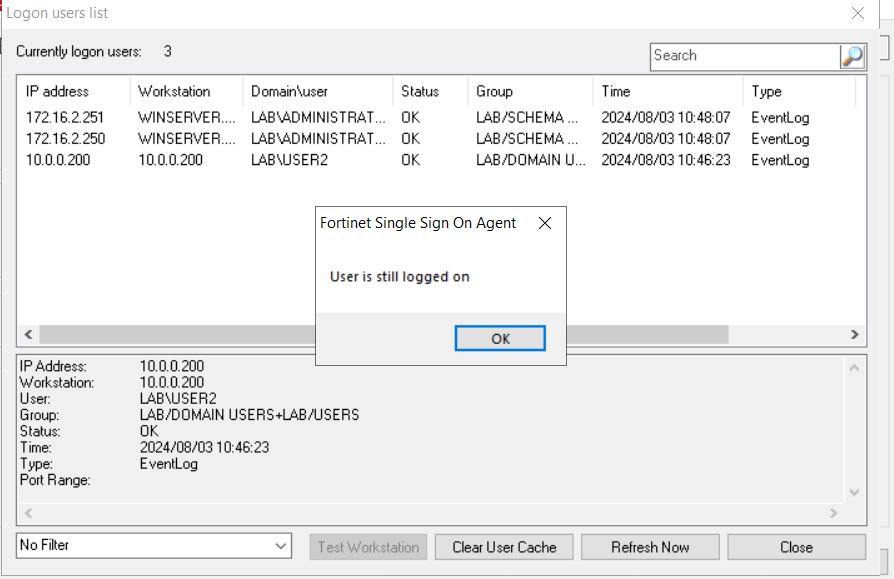This screenshot has height=579, width=894.
Task: Click the Test Workstation button
Action: (x=368, y=547)
